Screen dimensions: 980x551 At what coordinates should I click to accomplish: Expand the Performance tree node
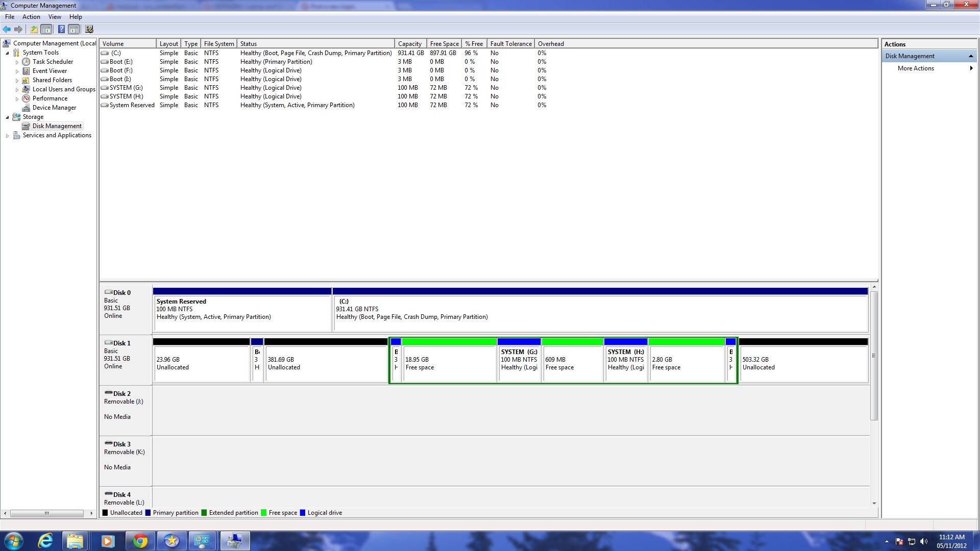[17, 99]
